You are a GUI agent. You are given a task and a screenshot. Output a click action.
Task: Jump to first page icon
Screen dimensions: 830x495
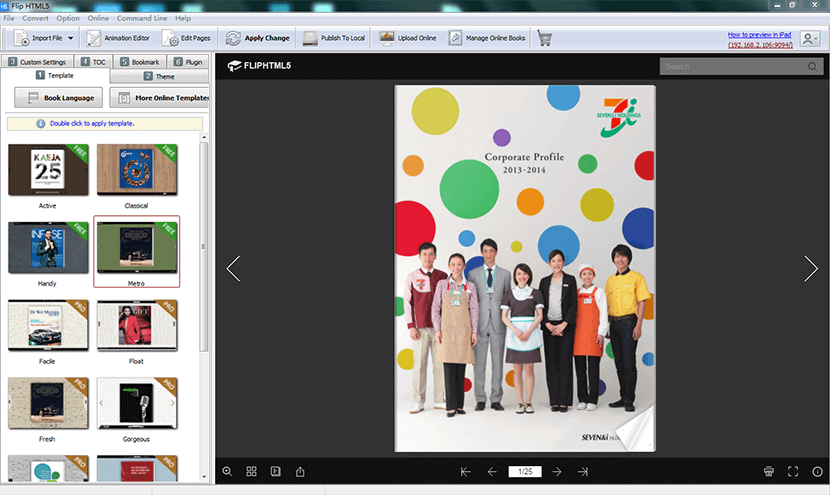466,471
